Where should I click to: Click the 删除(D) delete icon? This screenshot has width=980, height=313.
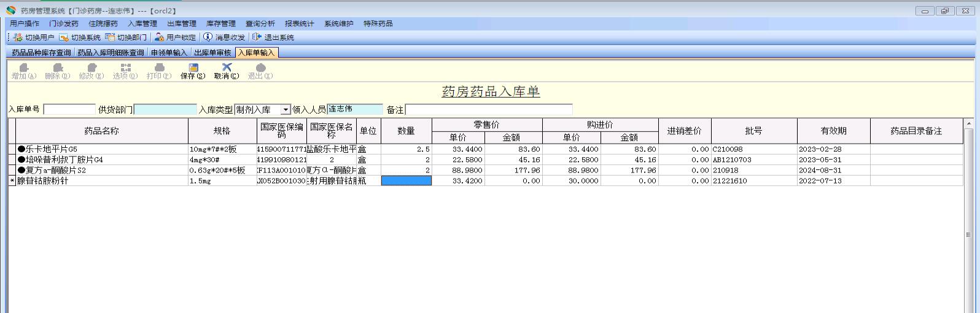pos(58,68)
